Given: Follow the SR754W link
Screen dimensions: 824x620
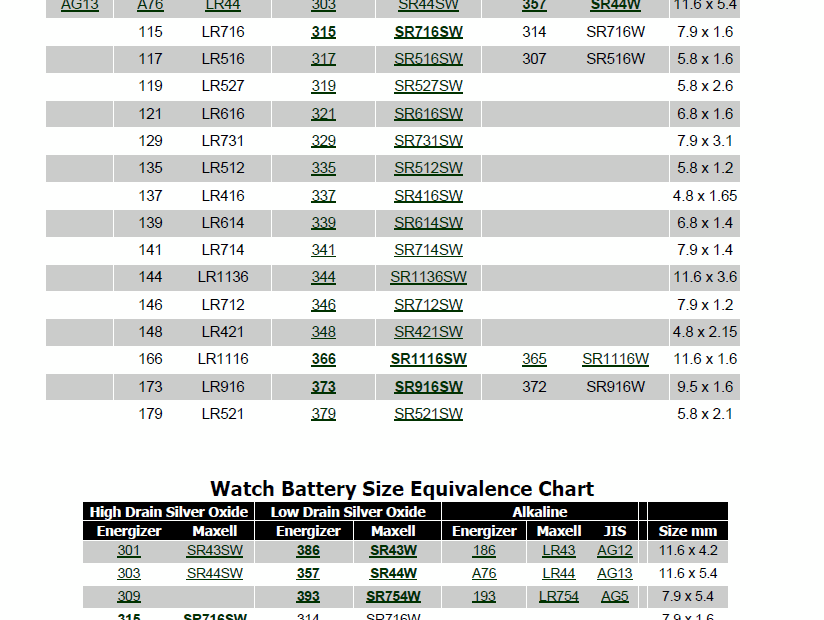Looking at the screenshot, I should click(x=393, y=596).
